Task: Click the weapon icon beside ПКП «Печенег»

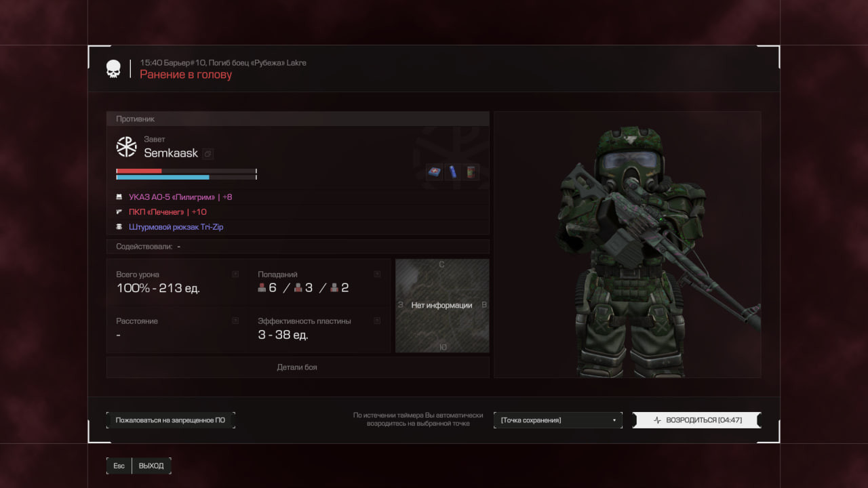Action: (x=119, y=212)
